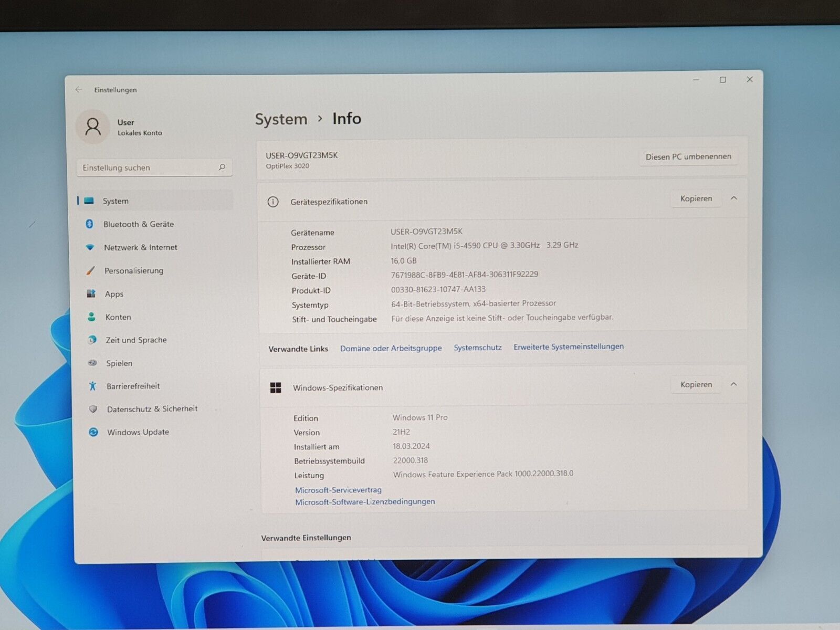
Task: Copy Windows specs using Kopieren button
Action: pos(696,384)
